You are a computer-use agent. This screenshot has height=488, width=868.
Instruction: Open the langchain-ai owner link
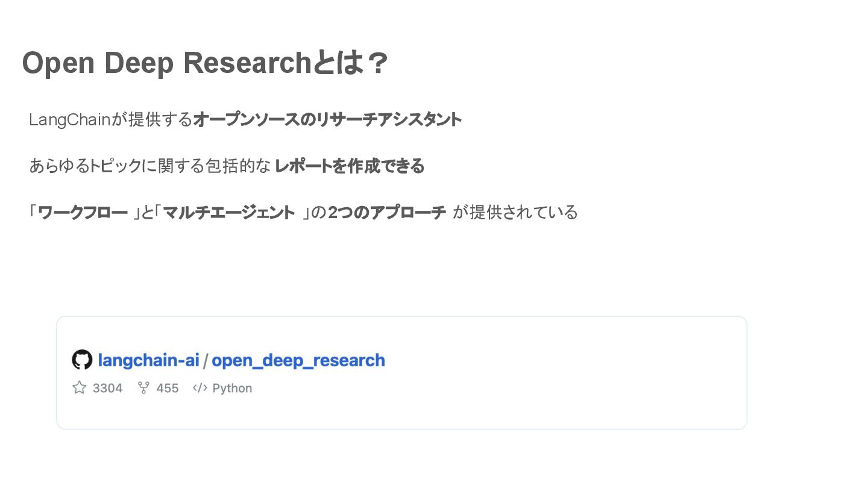(148, 360)
